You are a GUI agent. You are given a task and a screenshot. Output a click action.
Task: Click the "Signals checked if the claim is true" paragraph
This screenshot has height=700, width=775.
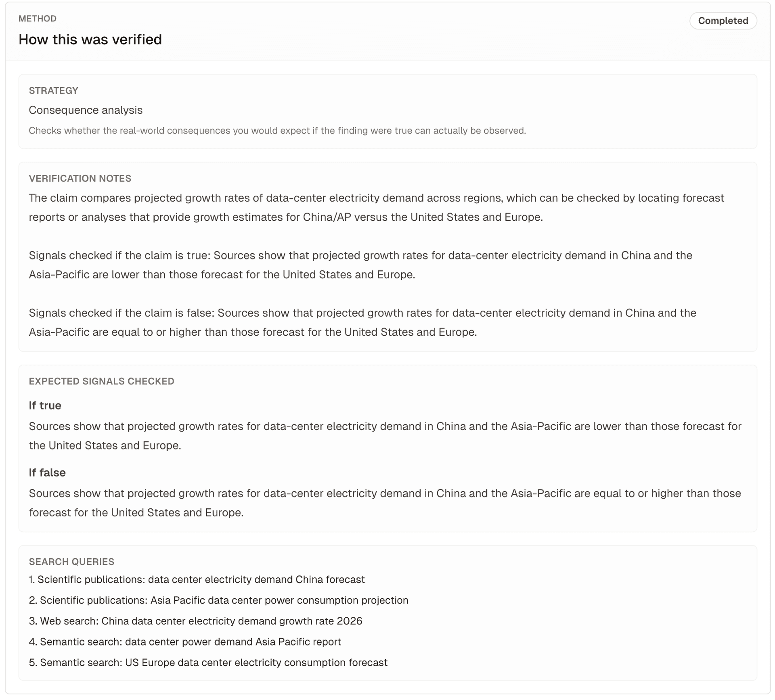click(x=360, y=265)
